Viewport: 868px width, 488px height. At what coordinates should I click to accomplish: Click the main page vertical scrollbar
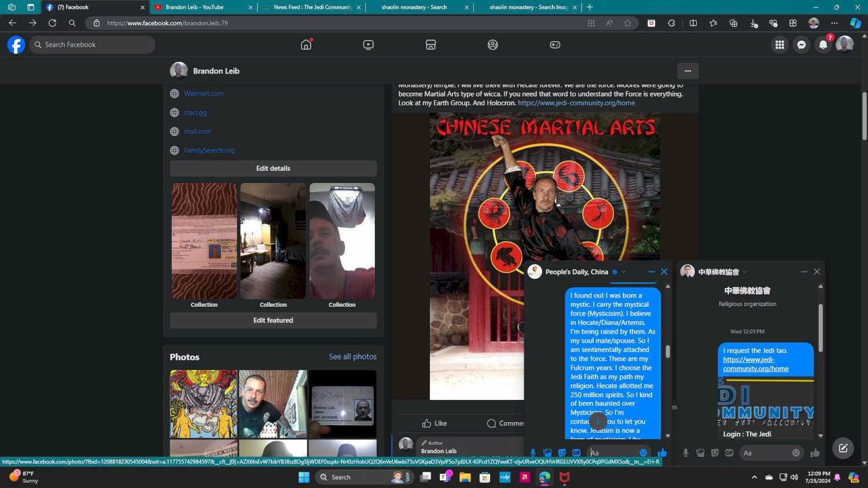pyautogui.click(x=864, y=116)
